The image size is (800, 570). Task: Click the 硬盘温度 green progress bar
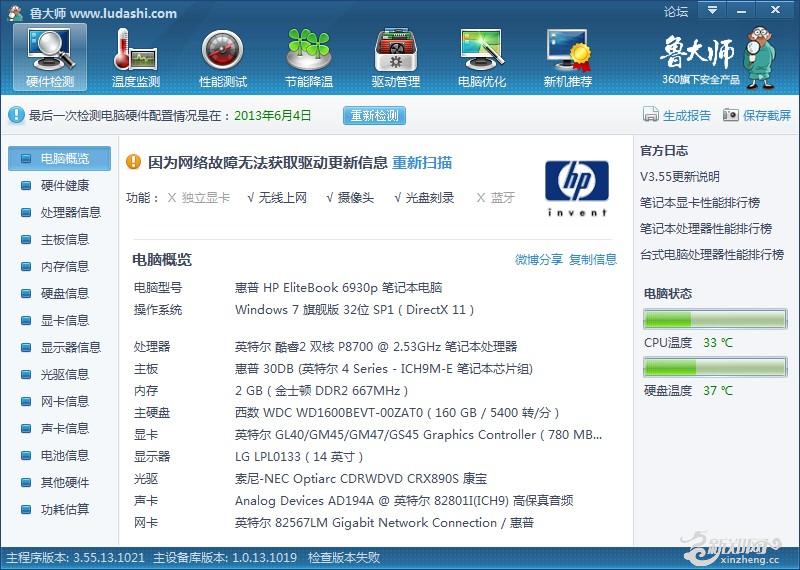[715, 367]
